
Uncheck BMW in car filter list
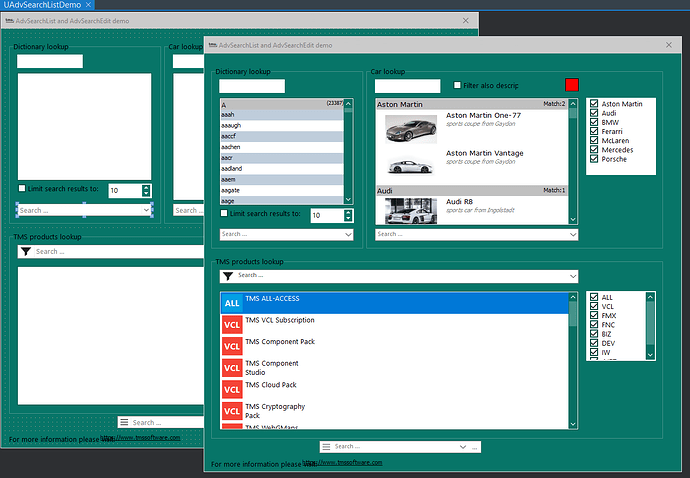coord(594,122)
